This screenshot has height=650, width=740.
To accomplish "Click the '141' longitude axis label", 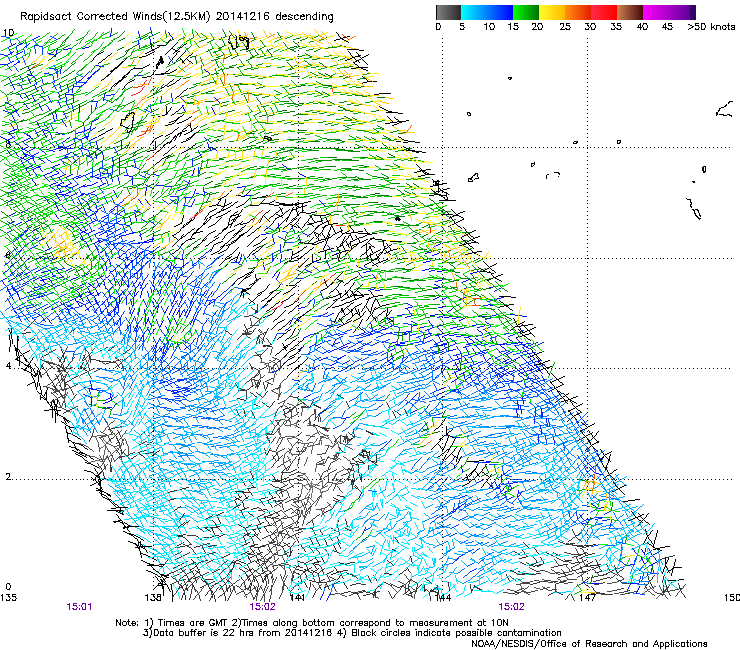I will pos(297,598).
